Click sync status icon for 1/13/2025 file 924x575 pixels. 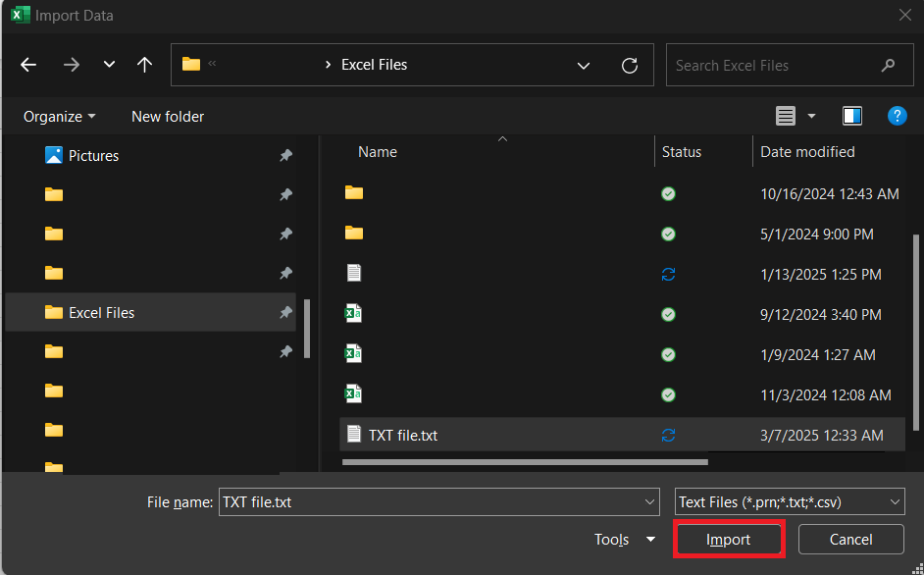668,274
